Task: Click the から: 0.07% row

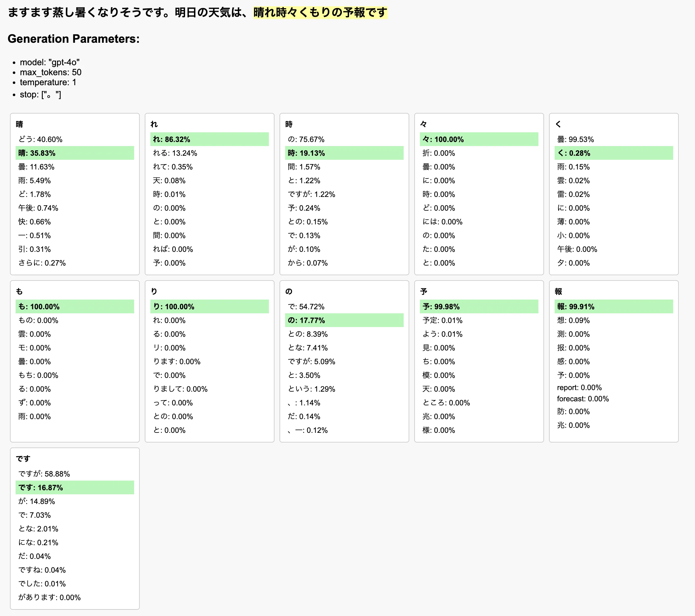Action: coord(344,262)
